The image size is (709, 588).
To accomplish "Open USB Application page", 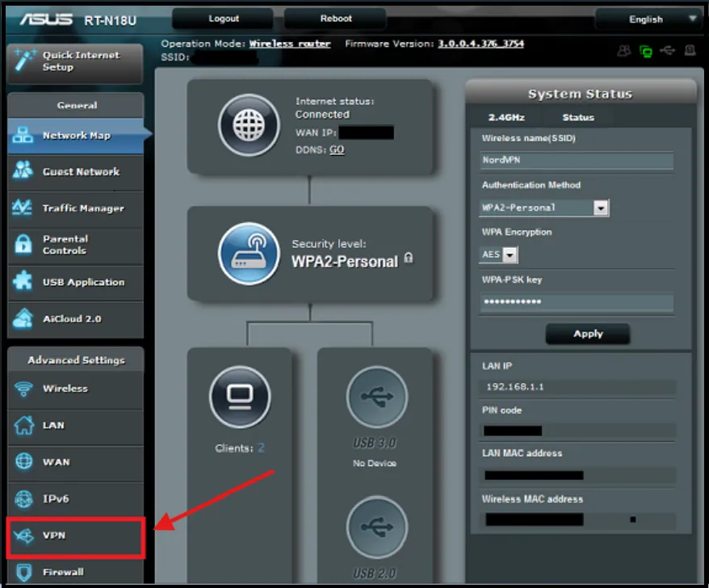I will 76,282.
